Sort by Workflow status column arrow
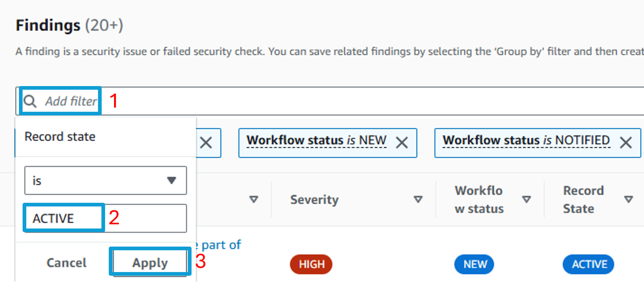This screenshot has width=644, height=287. click(x=526, y=199)
